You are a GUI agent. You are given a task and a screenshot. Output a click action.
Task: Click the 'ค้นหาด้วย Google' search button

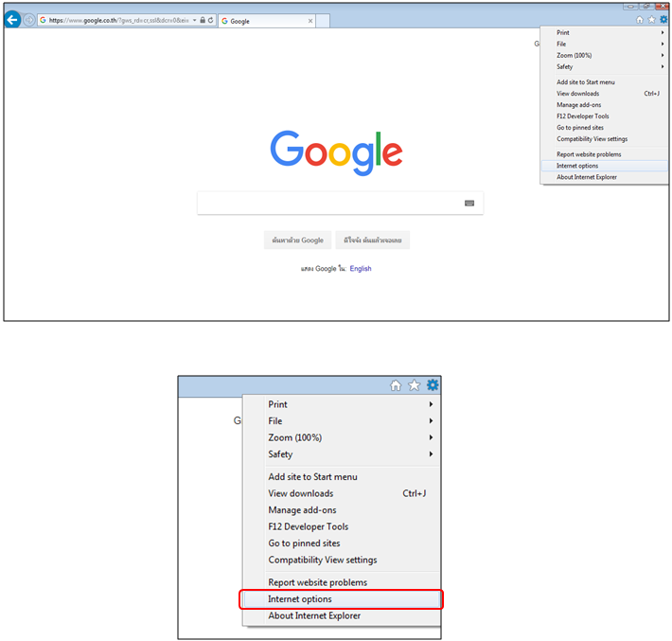pyautogui.click(x=298, y=240)
